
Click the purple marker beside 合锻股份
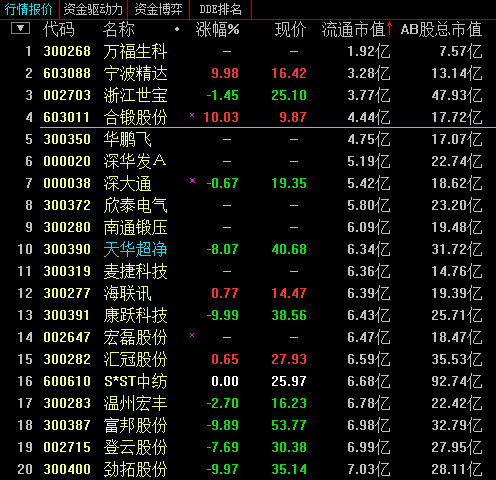[x=192, y=115]
